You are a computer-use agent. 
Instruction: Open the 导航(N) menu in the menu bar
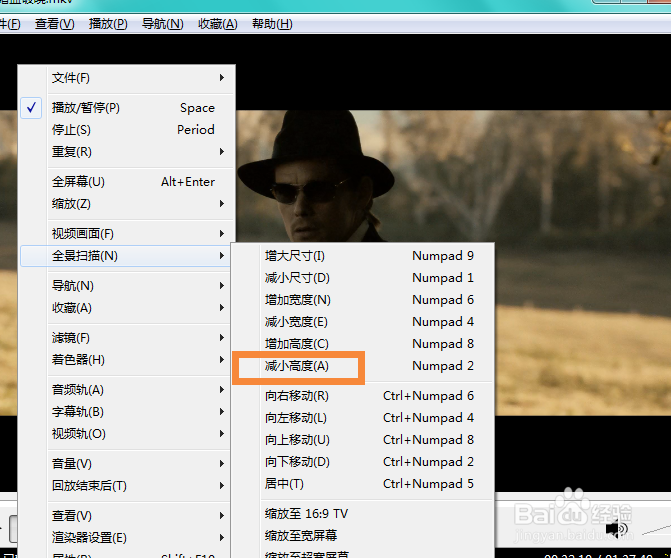(163, 24)
